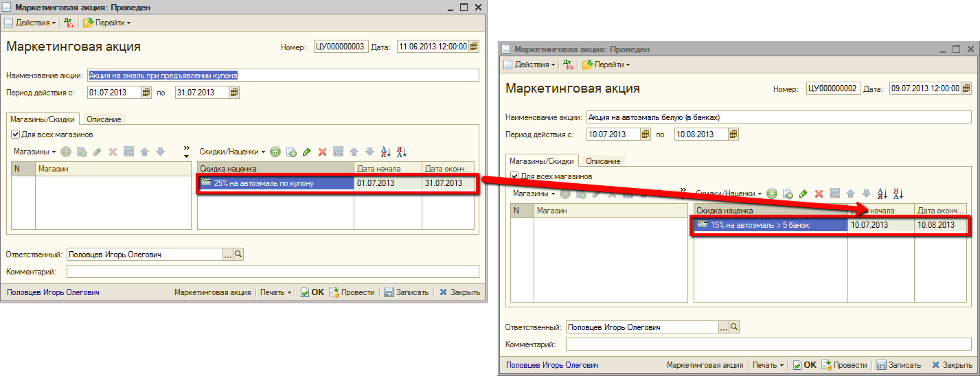
Task: Add discount with green plus in left window
Action: (x=275, y=152)
